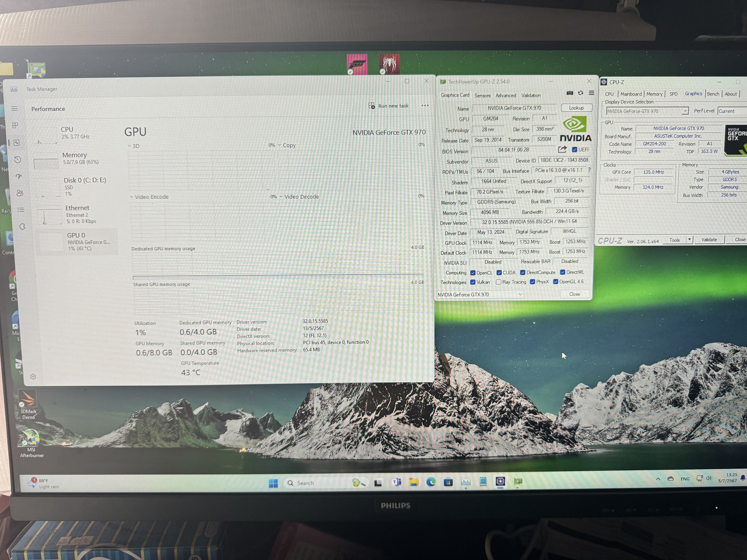The width and height of the screenshot is (747, 560).
Task: Toggle the UEFI checkbox
Action: (574, 150)
